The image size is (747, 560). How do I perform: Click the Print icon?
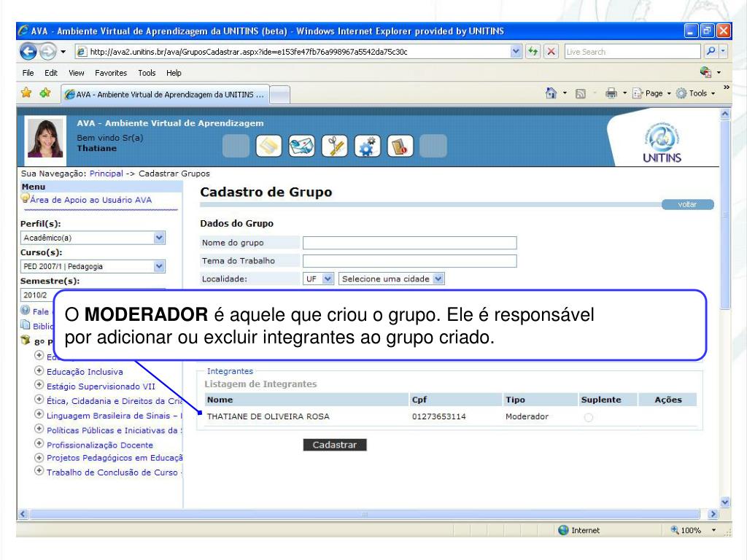611,93
